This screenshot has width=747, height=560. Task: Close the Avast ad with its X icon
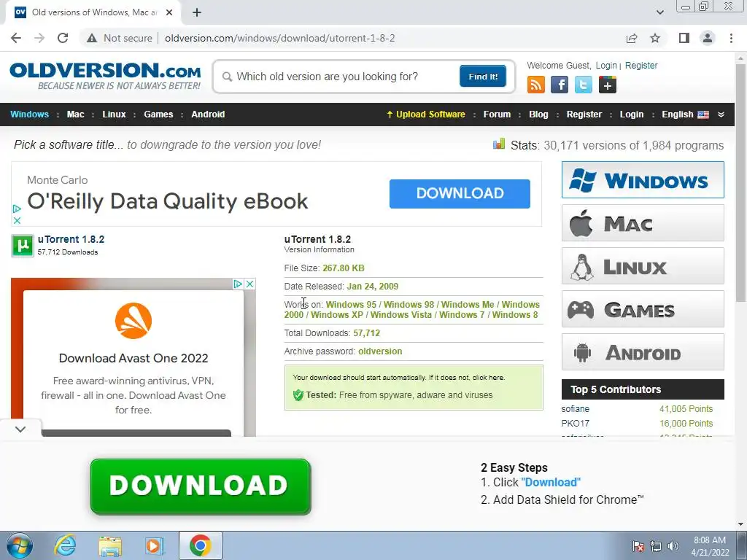tap(249, 284)
